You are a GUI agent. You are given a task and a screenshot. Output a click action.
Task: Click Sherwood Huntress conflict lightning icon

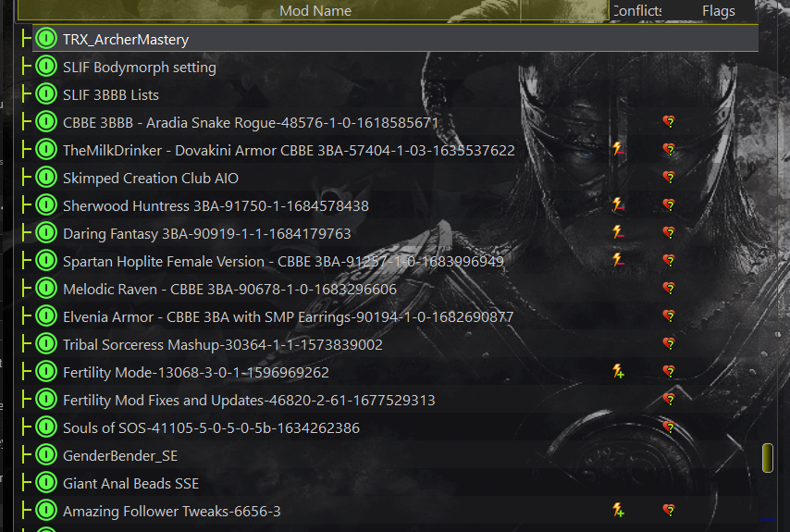tap(618, 204)
